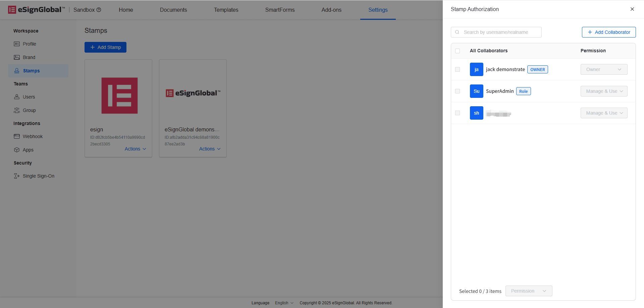644x308 pixels.
Task: Check the SuperAdmin row checkbox
Action: [458, 91]
